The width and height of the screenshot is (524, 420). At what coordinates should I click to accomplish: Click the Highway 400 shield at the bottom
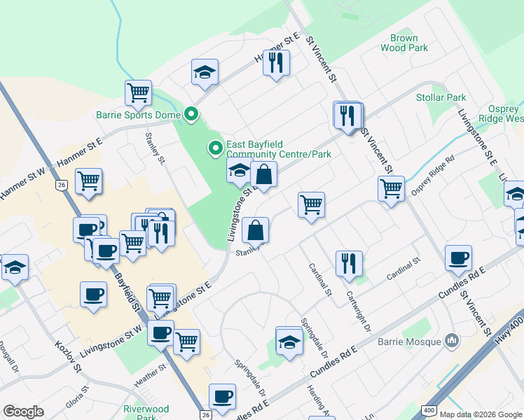click(429, 409)
